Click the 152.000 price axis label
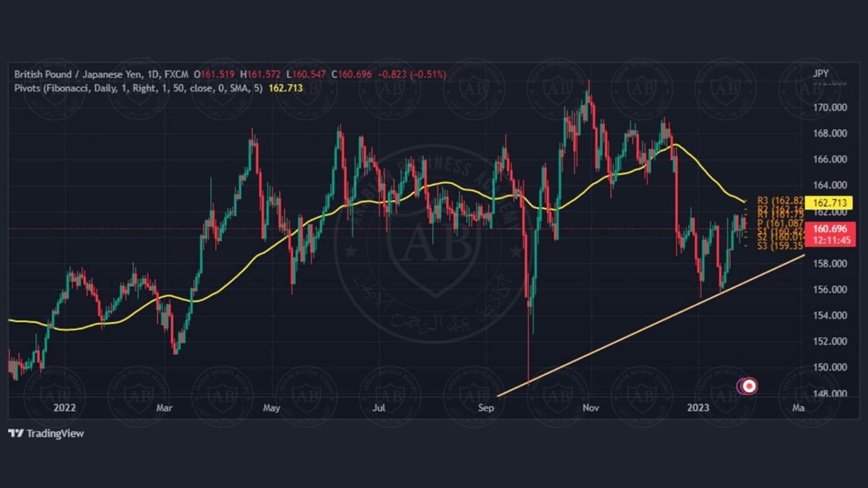The width and height of the screenshot is (868, 488). [x=830, y=342]
